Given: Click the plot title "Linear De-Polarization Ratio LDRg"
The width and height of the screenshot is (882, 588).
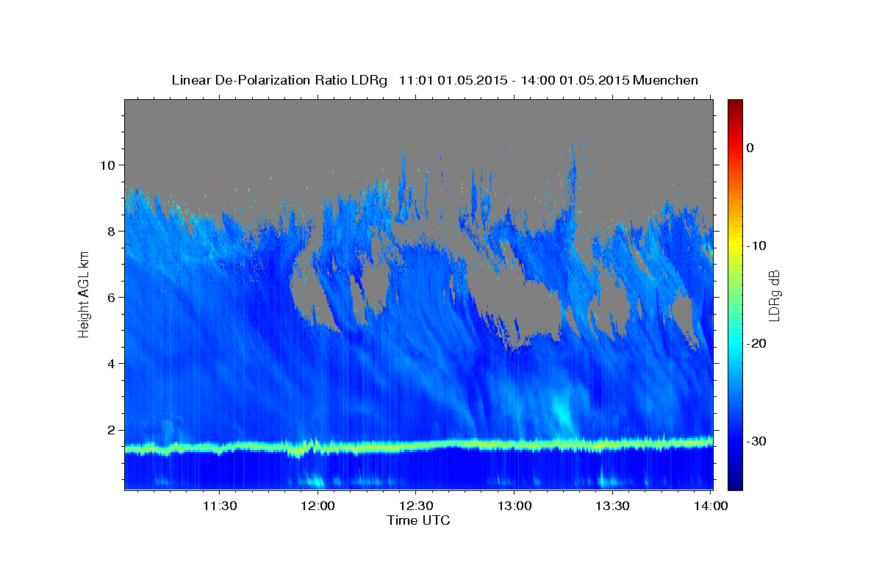Looking at the screenshot, I should click(279, 80).
